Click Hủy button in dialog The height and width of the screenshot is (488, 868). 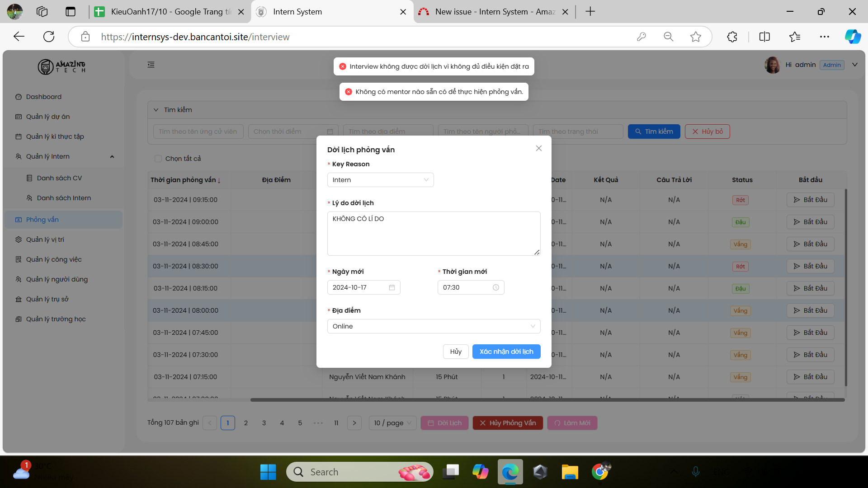[455, 352]
